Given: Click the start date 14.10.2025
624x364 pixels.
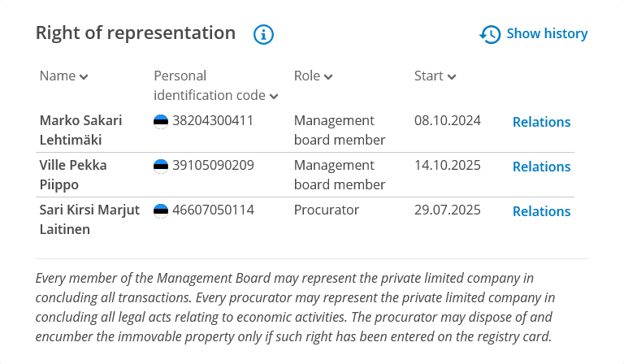Looking at the screenshot, I should (448, 166).
